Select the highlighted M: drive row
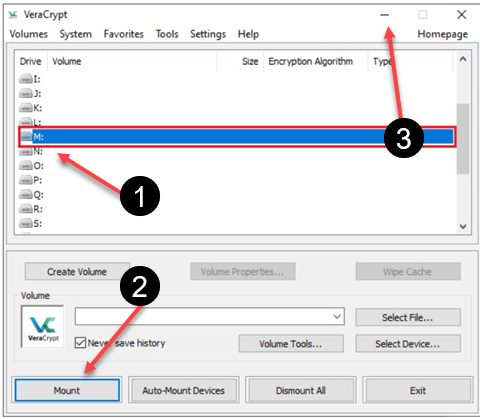 coord(237,137)
